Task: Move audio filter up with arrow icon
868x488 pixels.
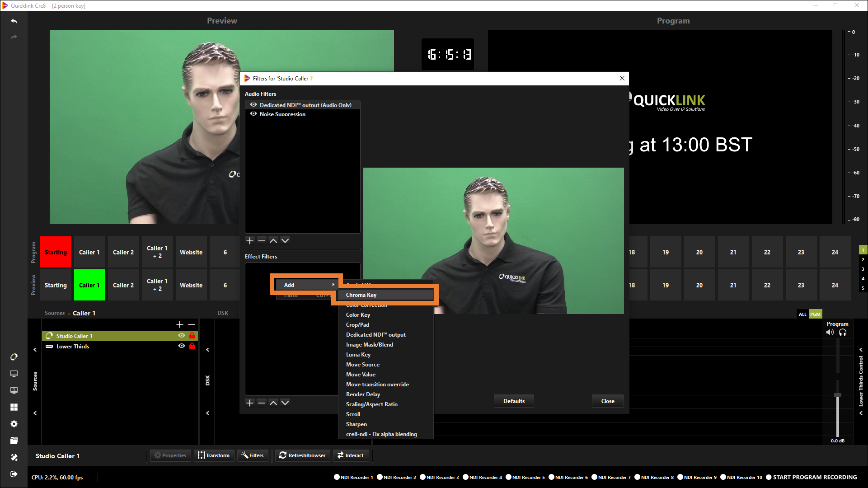Action: 273,241
